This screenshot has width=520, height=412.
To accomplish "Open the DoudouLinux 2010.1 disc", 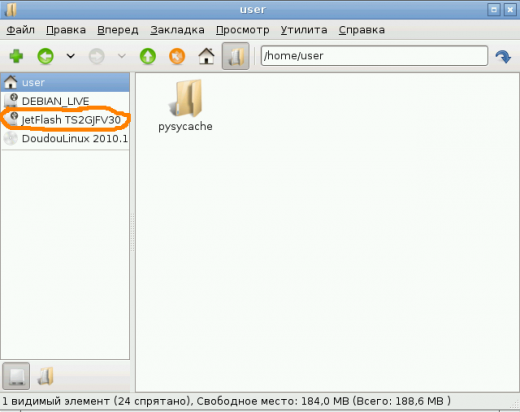I will coord(65,138).
